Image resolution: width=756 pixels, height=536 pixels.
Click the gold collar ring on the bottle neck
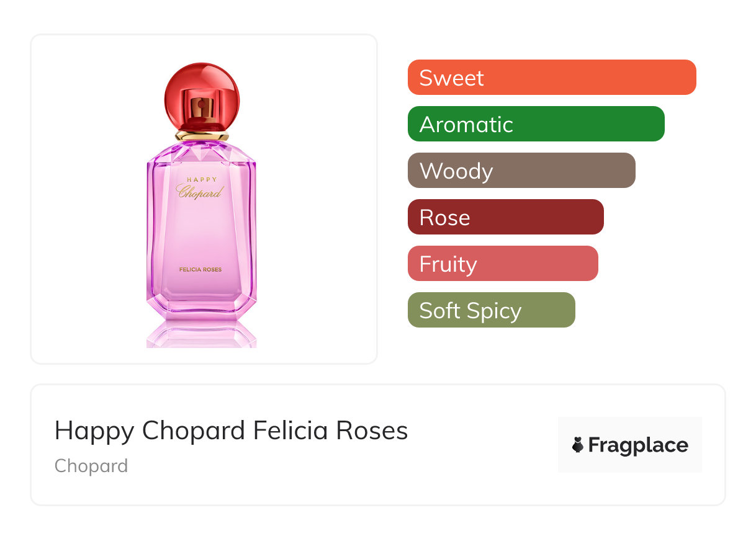pos(201,135)
